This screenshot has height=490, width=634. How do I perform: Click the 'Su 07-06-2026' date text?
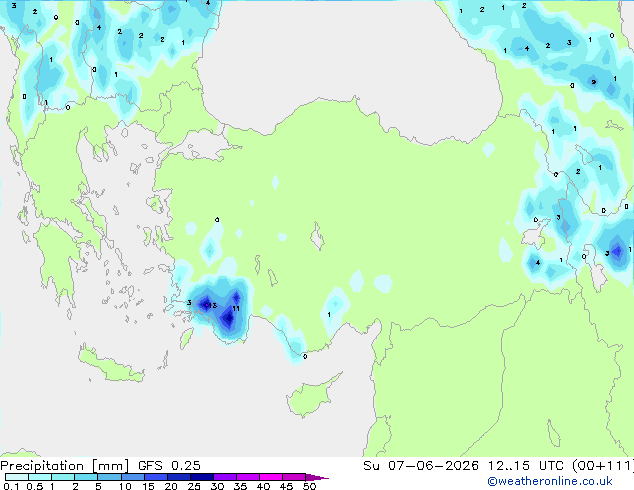coord(421,466)
